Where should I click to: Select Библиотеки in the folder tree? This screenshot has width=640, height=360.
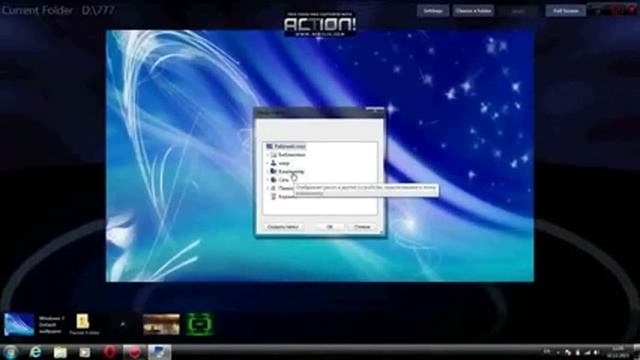tap(289, 155)
